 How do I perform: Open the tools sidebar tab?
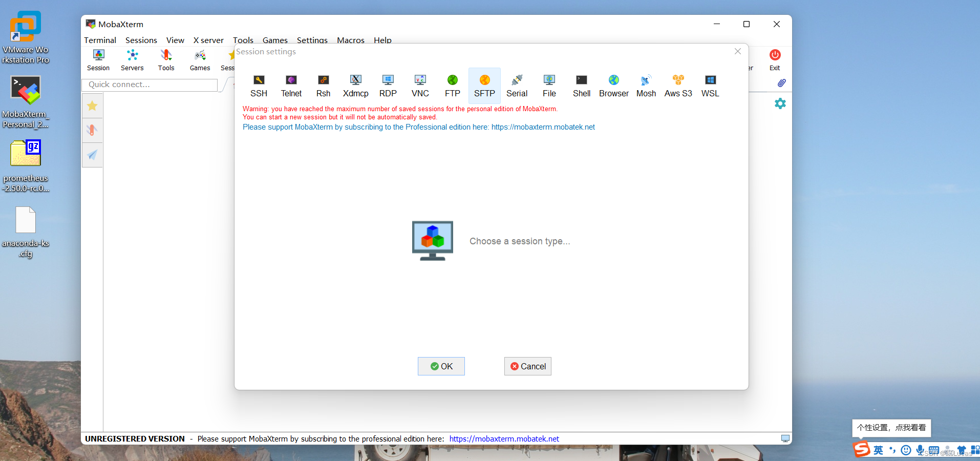[92, 130]
